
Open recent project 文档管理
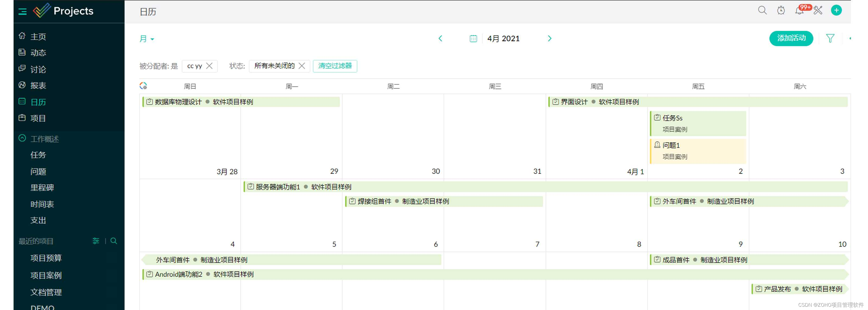pos(46,292)
